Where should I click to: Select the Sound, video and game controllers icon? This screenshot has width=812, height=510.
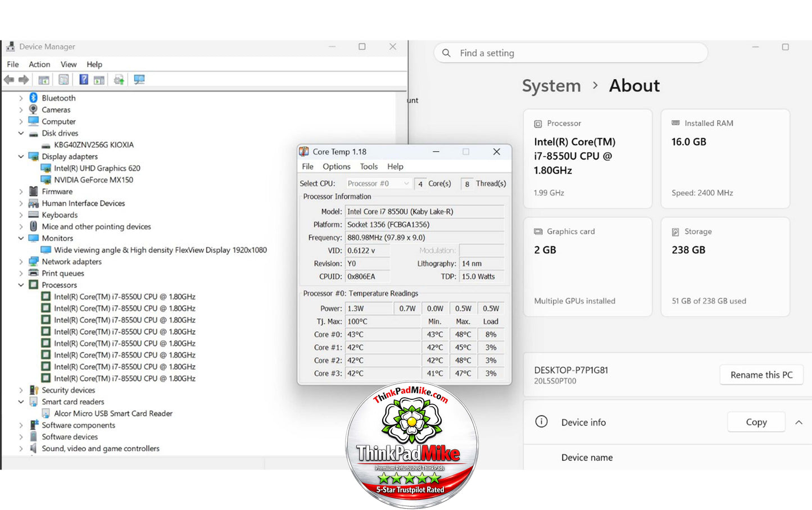[x=33, y=448]
